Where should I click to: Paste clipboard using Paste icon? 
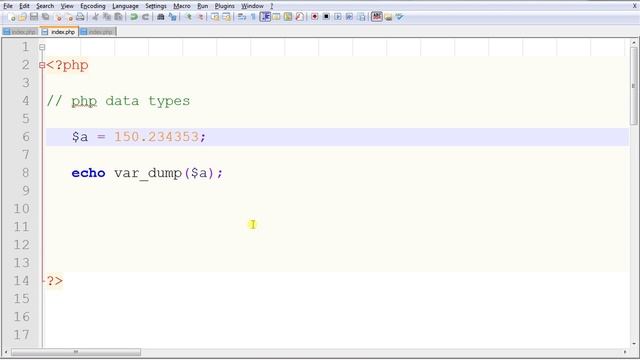click(x=118, y=17)
